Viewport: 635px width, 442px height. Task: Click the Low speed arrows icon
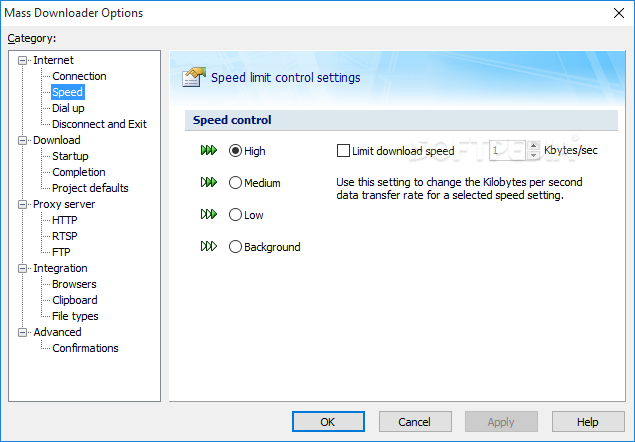(208, 214)
